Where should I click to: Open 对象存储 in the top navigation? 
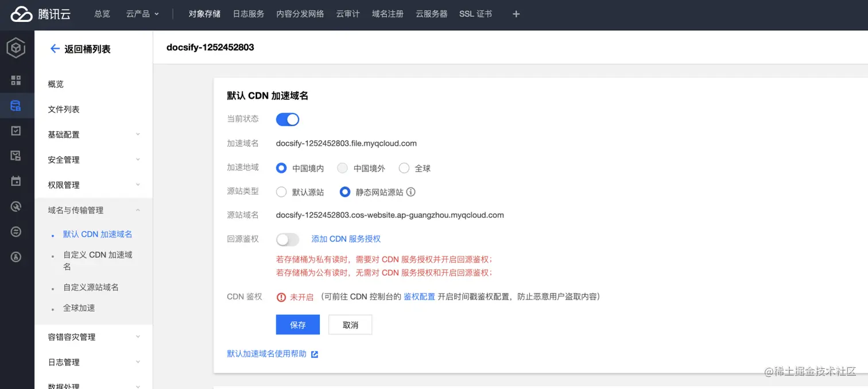(x=204, y=14)
